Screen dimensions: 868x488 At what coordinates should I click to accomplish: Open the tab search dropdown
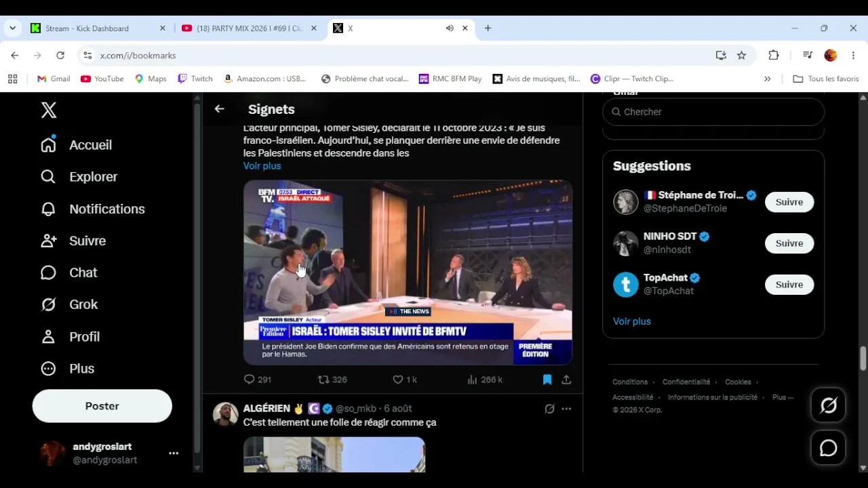point(12,28)
